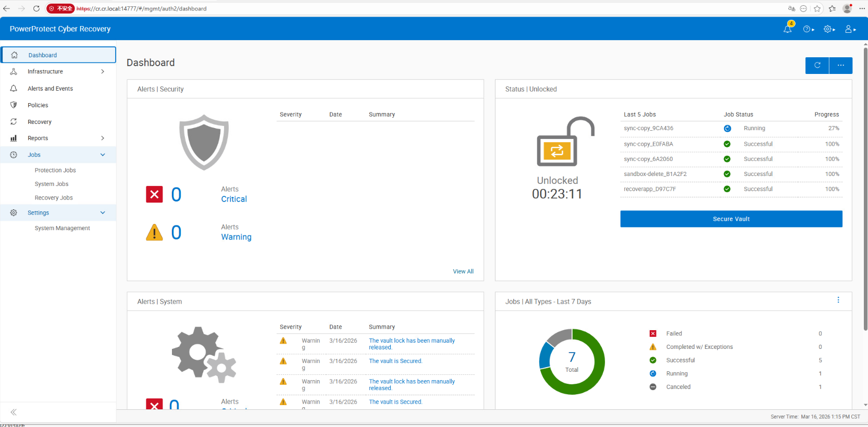Collapse the sidebar with double-arrow icon
The width and height of the screenshot is (868, 427).
click(x=14, y=412)
